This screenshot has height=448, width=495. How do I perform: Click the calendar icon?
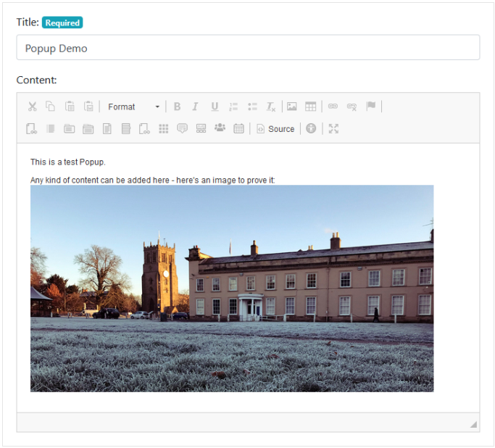pos(238,129)
